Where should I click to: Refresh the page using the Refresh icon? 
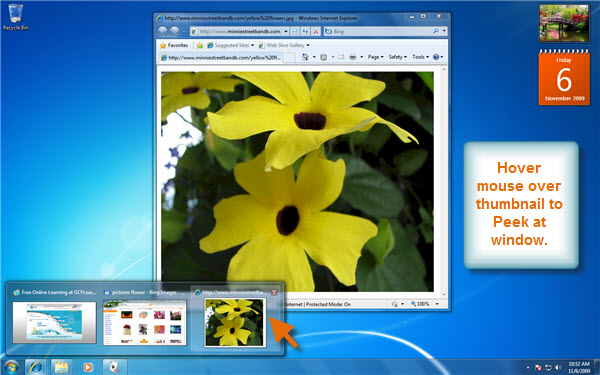click(305, 31)
